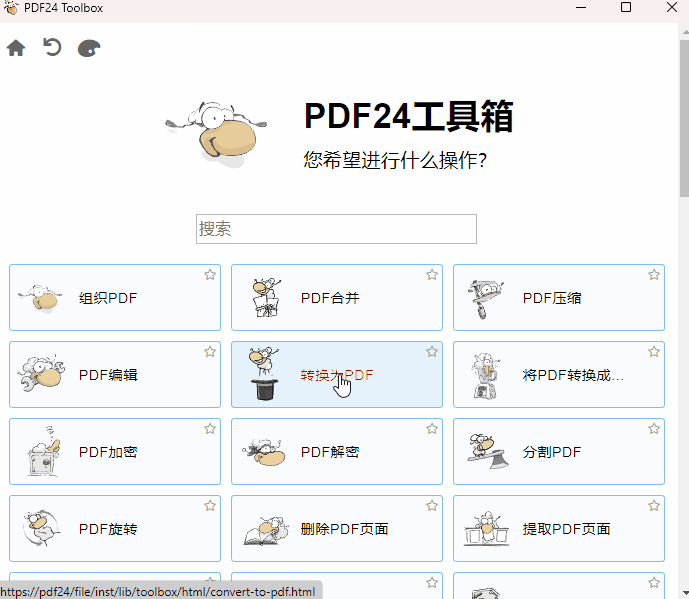
Task: Open the 删除PDF页面 tool label
Action: pyautogui.click(x=344, y=529)
